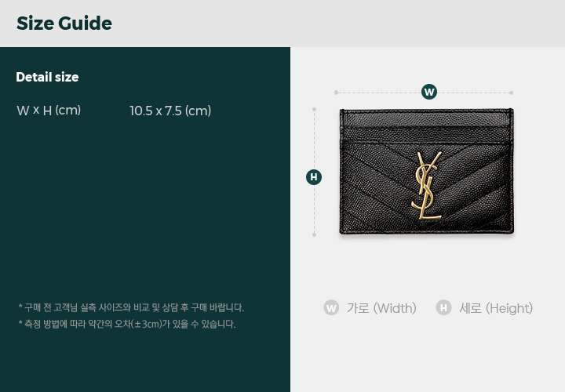Click top endpoint dot of height line
Screen dimensions: 565x392
pyautogui.click(x=314, y=109)
